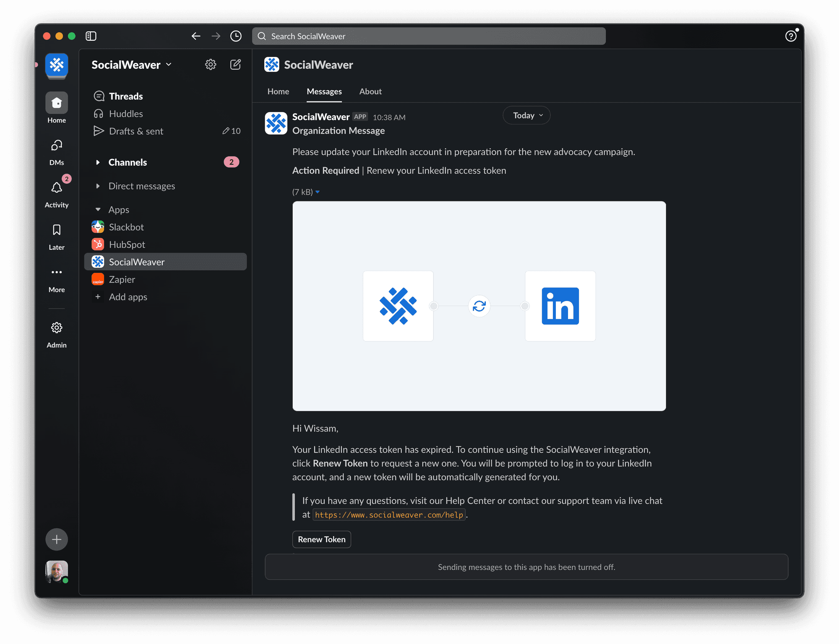Image resolution: width=839 pixels, height=644 pixels.
Task: Open the Admin gear in sidebar
Action: coord(57,328)
